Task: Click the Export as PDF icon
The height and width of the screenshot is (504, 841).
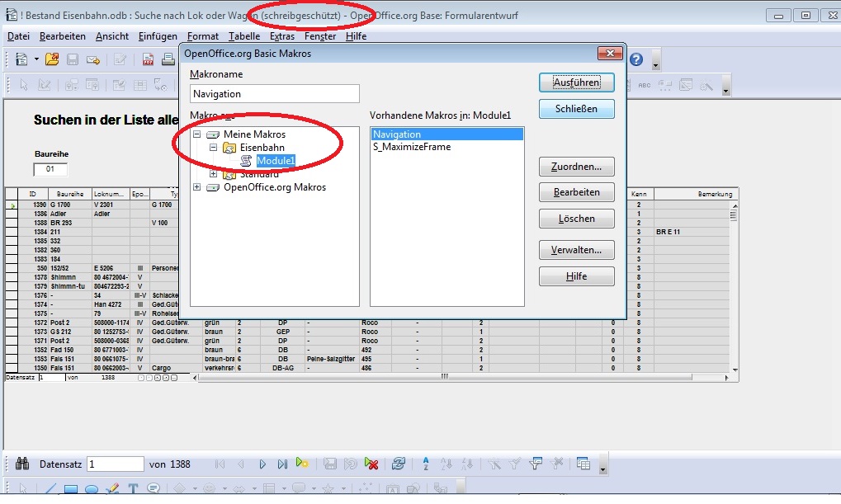Action: point(148,59)
